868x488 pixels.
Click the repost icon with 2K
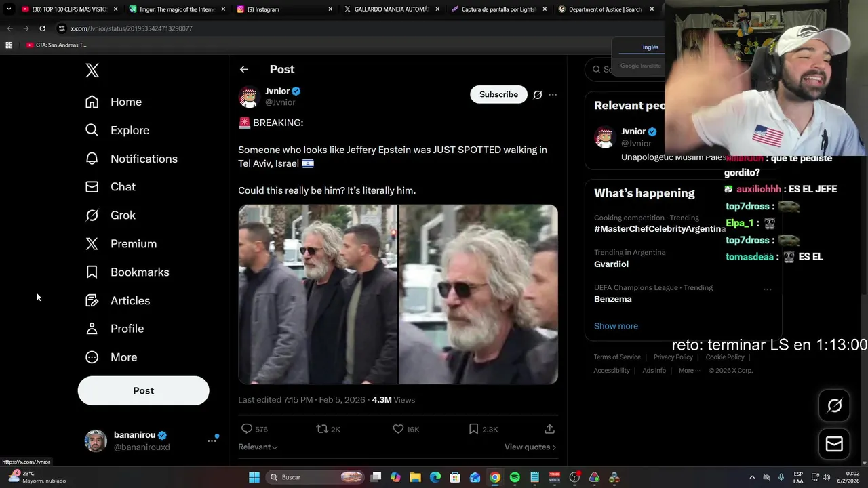[322, 429]
